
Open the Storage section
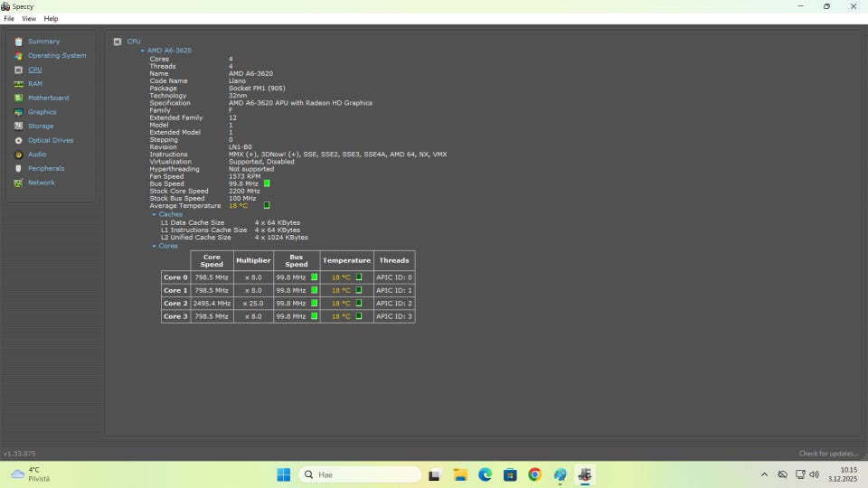[x=41, y=127]
